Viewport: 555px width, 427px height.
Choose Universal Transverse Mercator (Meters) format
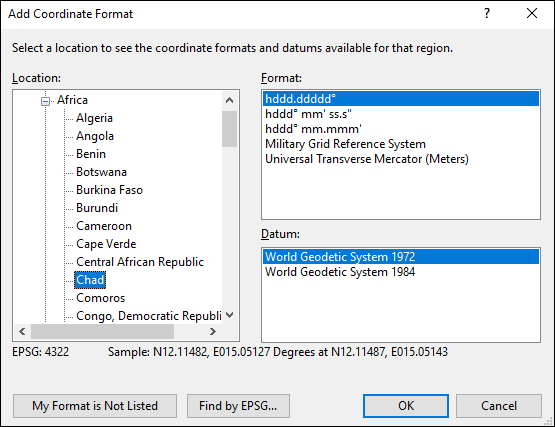(x=401, y=159)
